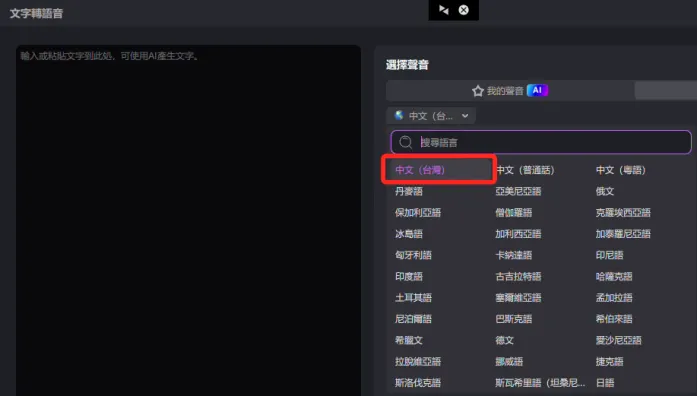Select 斯瓦希里語（坦桑尼... entry

point(540,383)
